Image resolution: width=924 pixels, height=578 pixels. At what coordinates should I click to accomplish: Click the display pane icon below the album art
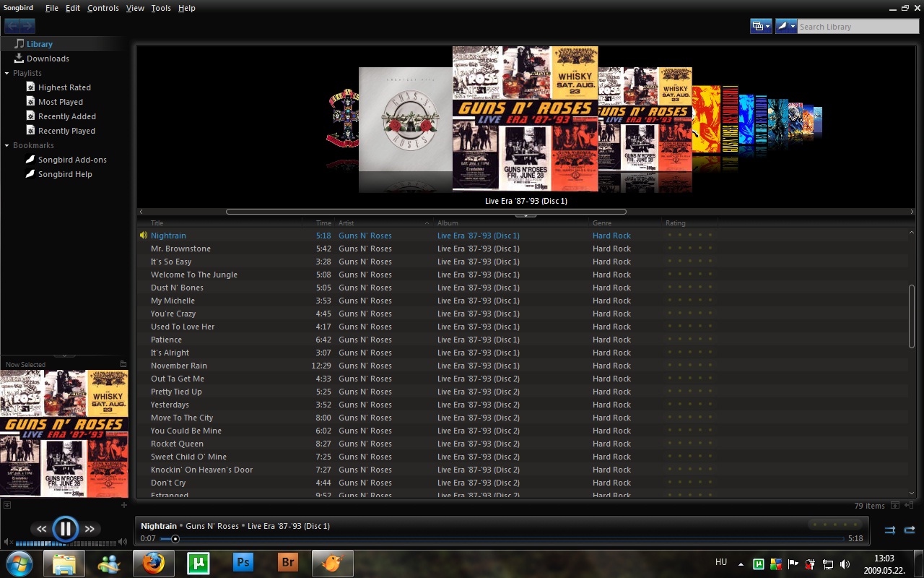6,505
